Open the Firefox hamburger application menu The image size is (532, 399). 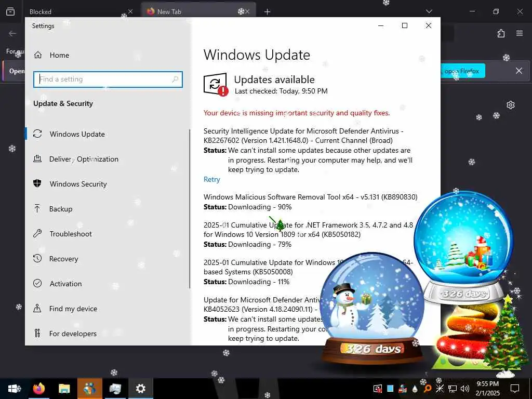520,33
